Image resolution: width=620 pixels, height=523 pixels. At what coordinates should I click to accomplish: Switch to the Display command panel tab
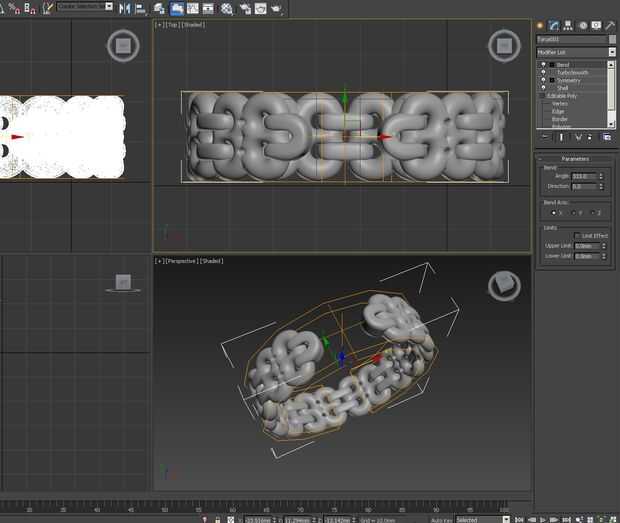(x=596, y=26)
